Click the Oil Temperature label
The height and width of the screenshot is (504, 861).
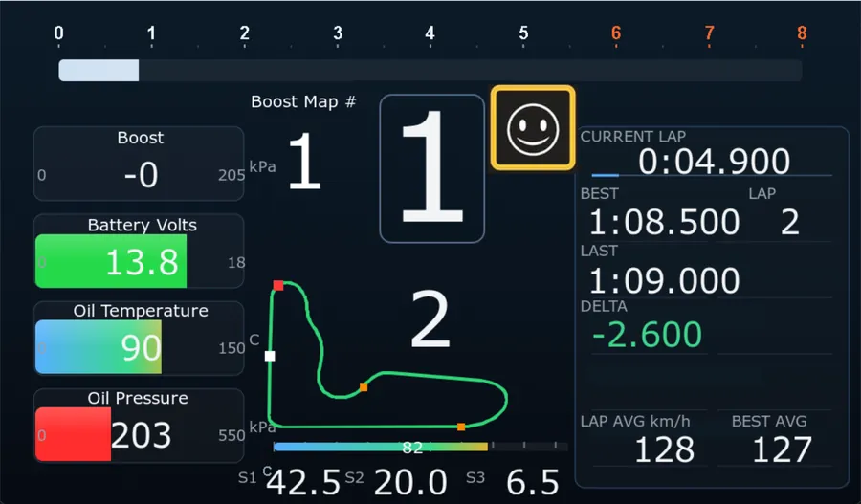click(x=141, y=311)
